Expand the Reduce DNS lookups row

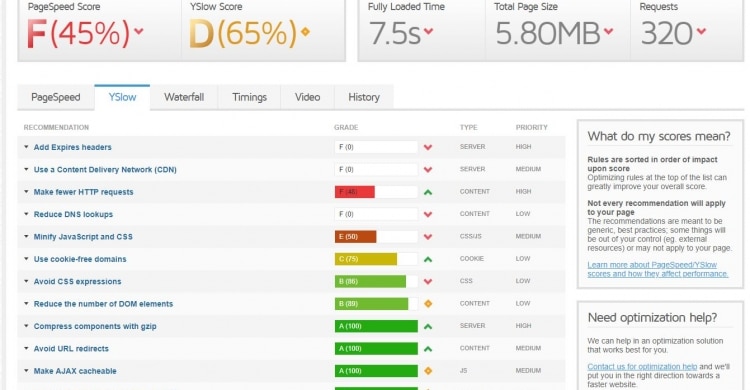[x=26, y=214]
